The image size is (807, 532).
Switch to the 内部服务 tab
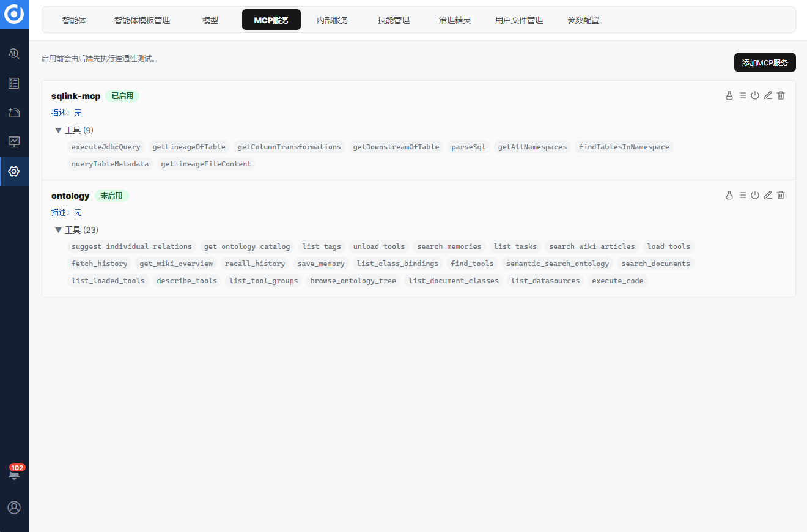[x=333, y=20]
